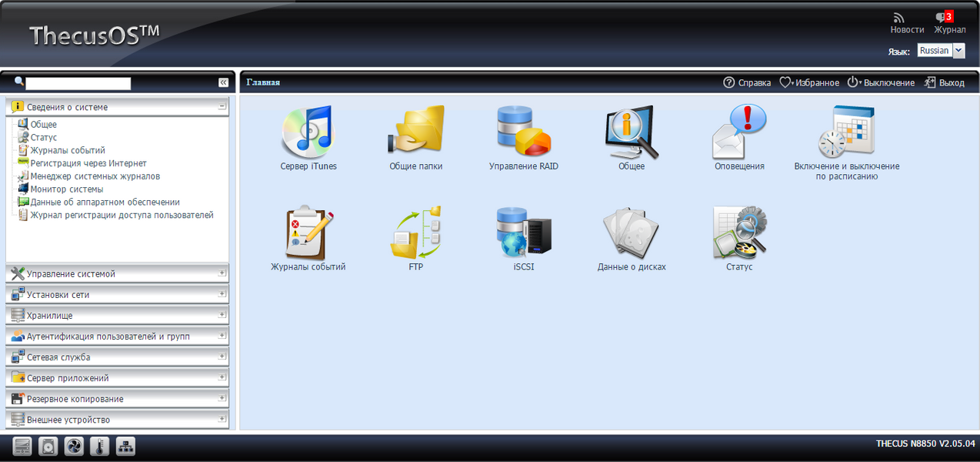Open the Выключение shutdown menu
The height and width of the screenshot is (462, 980).
(x=881, y=82)
